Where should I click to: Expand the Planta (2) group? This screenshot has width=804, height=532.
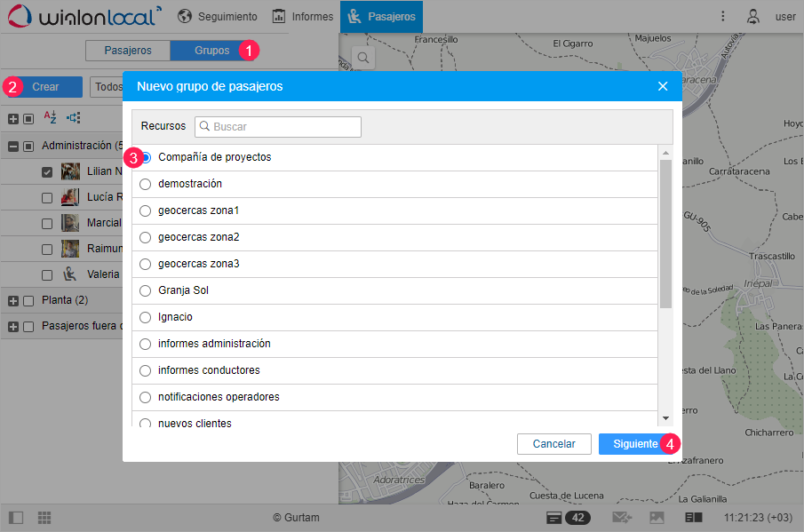(13, 301)
